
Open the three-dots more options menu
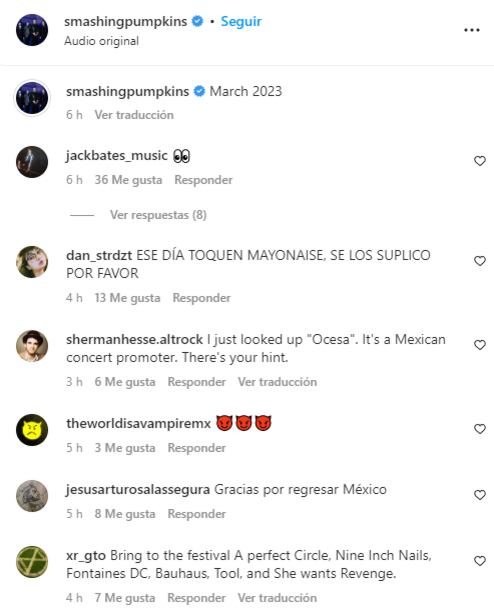tap(471, 30)
